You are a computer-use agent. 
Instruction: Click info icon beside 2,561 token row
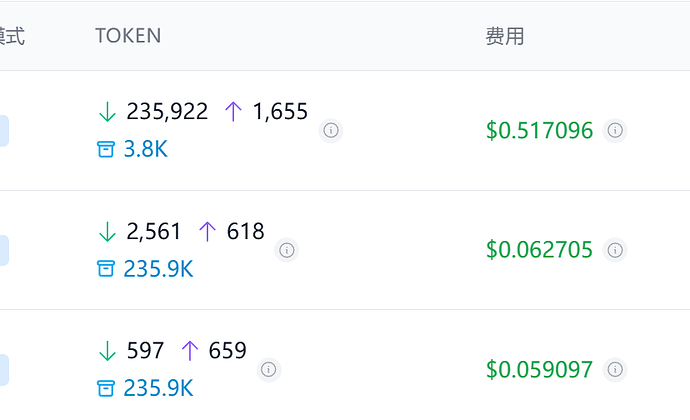point(286,250)
